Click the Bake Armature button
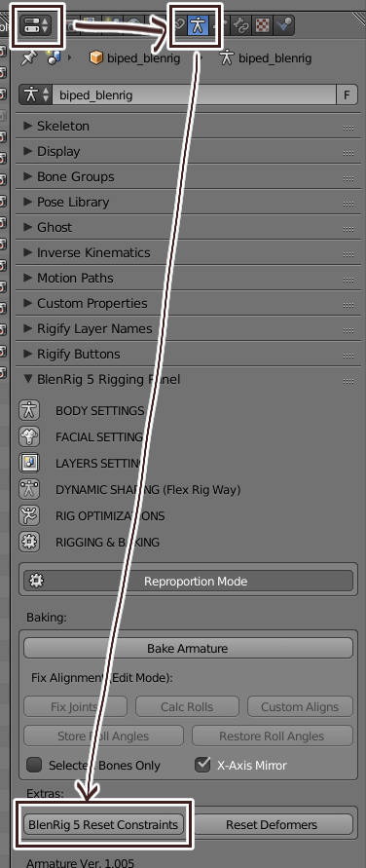 click(188, 648)
